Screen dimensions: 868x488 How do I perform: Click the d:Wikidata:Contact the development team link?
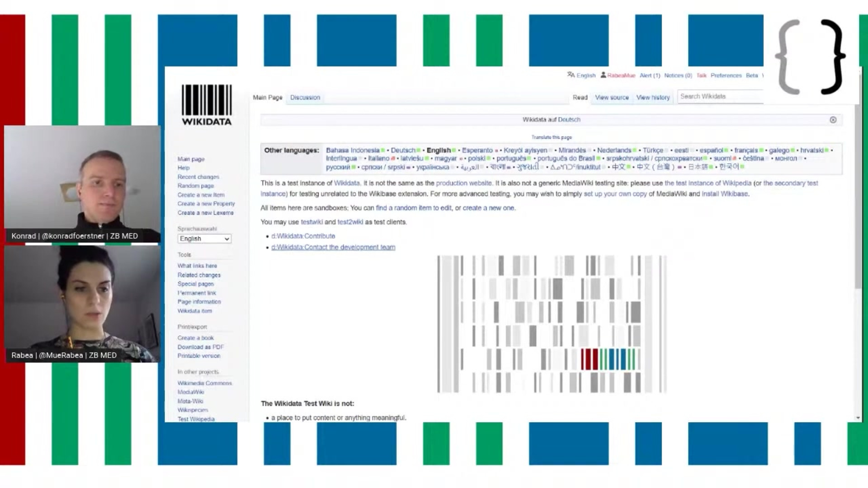pos(333,247)
